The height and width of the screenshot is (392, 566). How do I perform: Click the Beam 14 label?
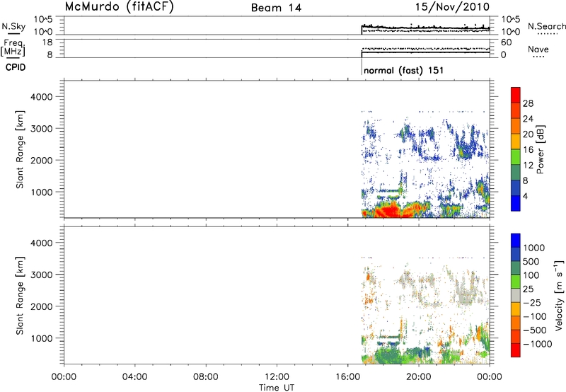[276, 8]
